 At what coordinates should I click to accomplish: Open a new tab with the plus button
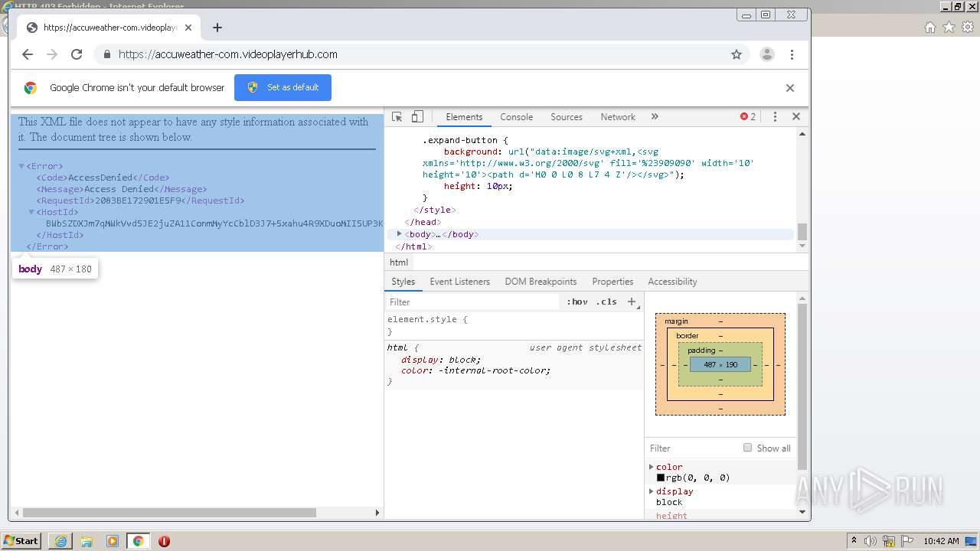coord(217,28)
